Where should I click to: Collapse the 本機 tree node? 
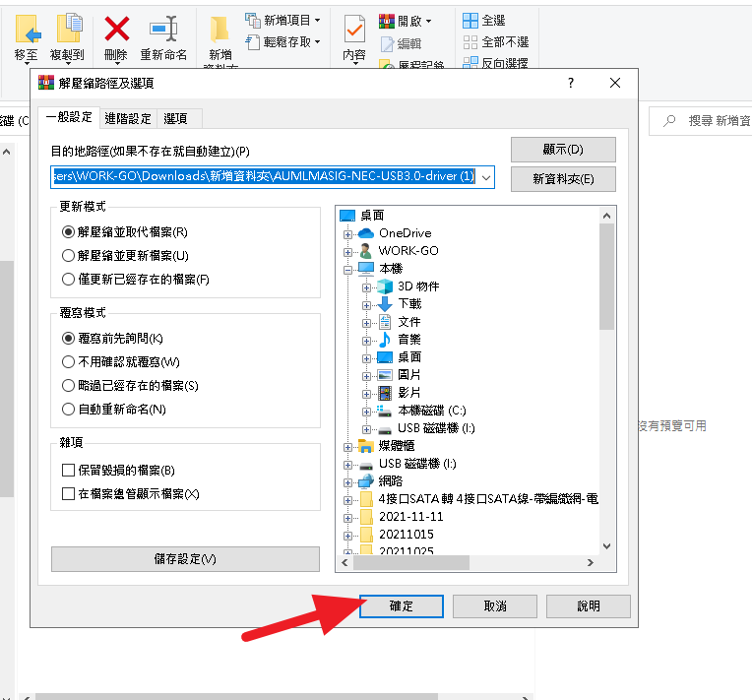[x=347, y=270]
